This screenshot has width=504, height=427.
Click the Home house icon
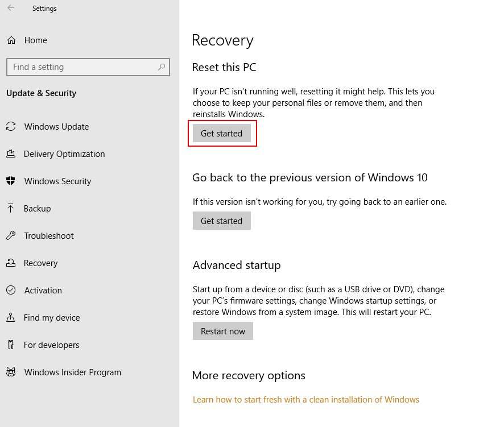coord(11,40)
